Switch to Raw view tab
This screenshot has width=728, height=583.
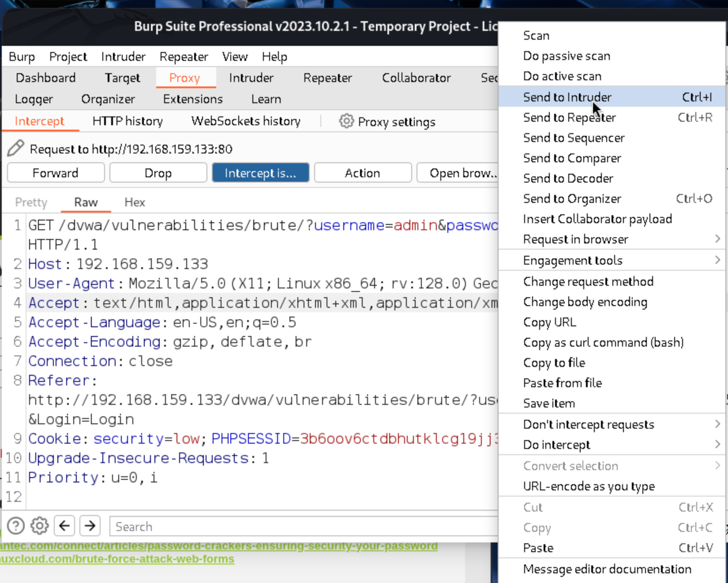point(86,202)
